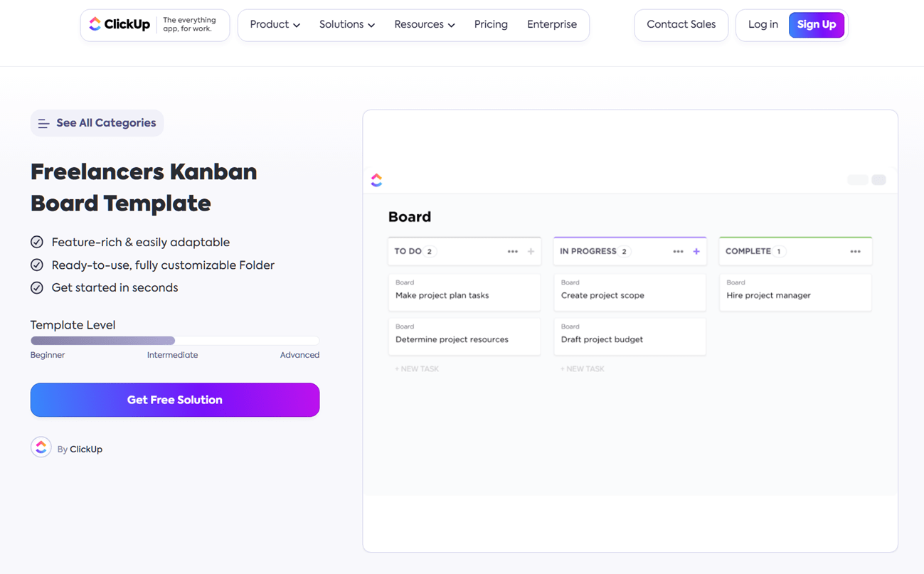Click the Freelancers Kanban Board Template heading

[x=144, y=188]
